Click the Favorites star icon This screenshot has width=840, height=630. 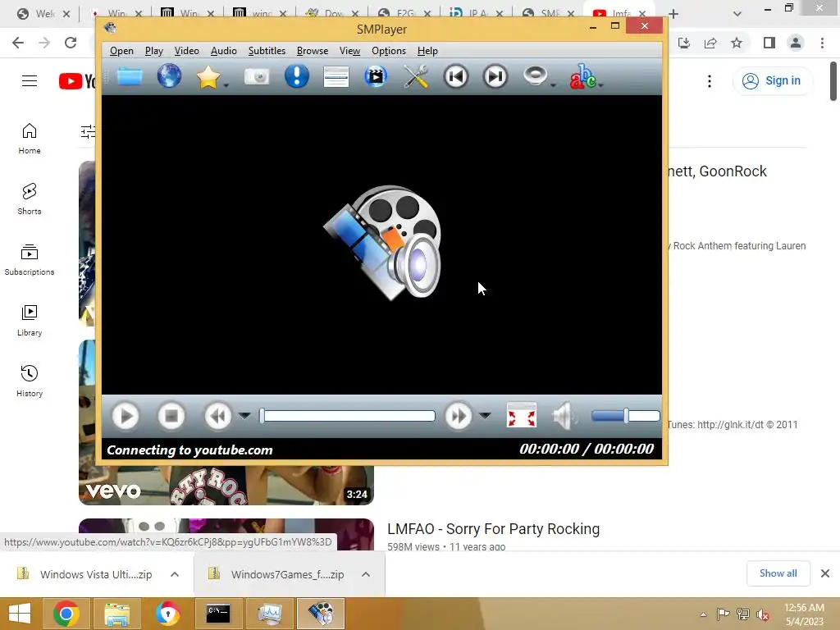[x=208, y=77]
